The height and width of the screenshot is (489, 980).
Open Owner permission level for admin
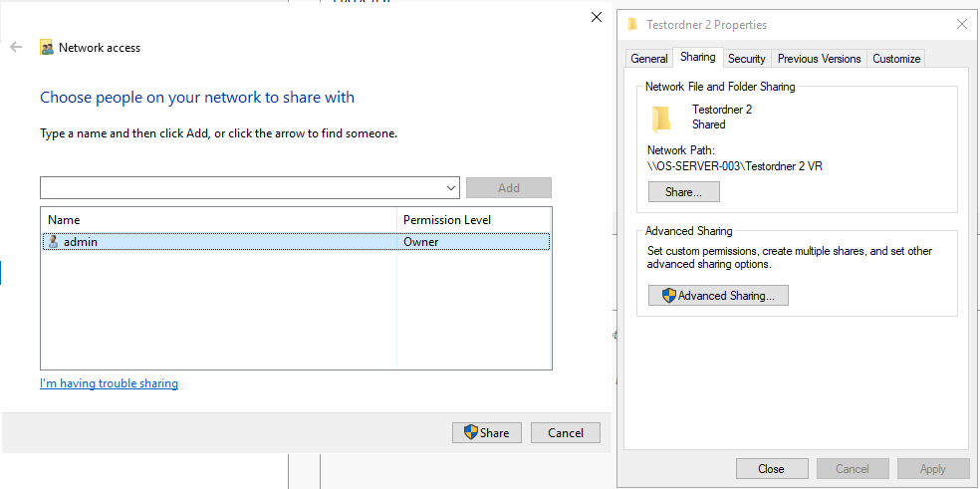[x=420, y=241]
